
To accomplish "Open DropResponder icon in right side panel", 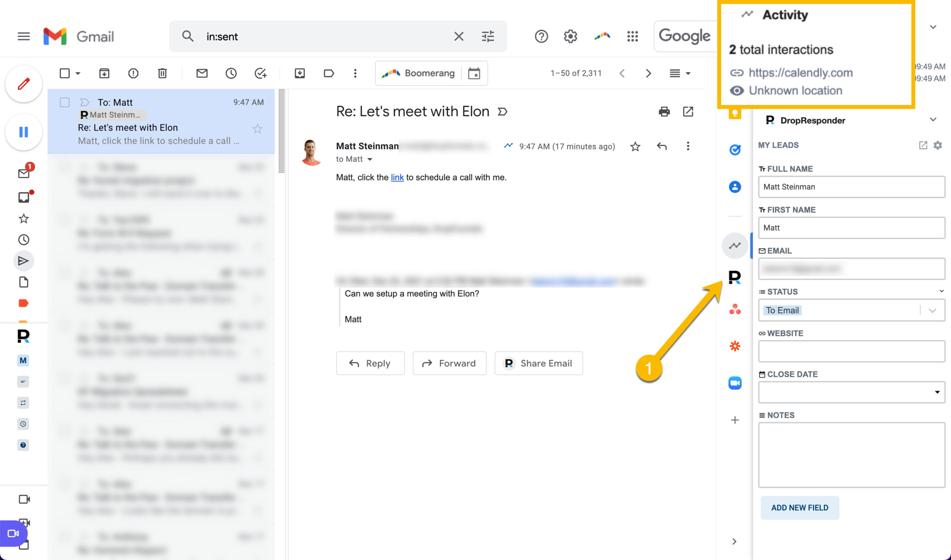I will pos(735,278).
